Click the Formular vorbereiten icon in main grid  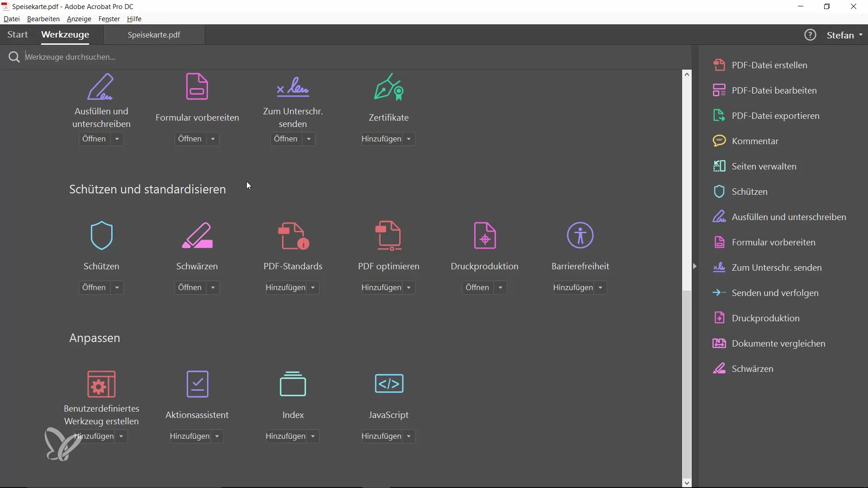[x=197, y=86]
